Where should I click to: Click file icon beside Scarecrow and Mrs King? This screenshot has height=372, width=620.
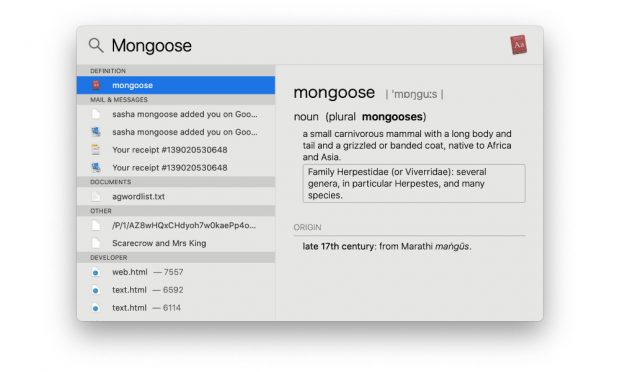96,243
